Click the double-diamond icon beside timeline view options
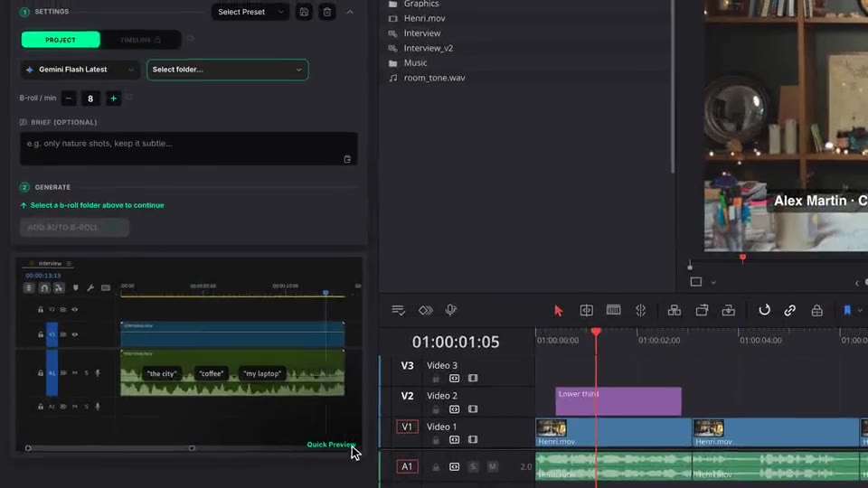Image resolution: width=868 pixels, height=488 pixels. click(x=425, y=310)
